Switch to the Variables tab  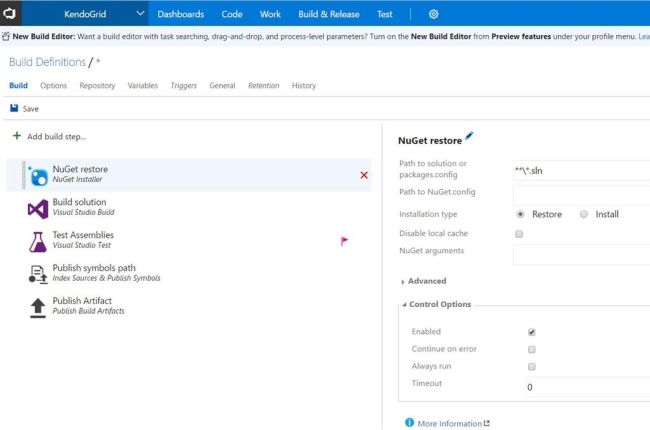(143, 85)
